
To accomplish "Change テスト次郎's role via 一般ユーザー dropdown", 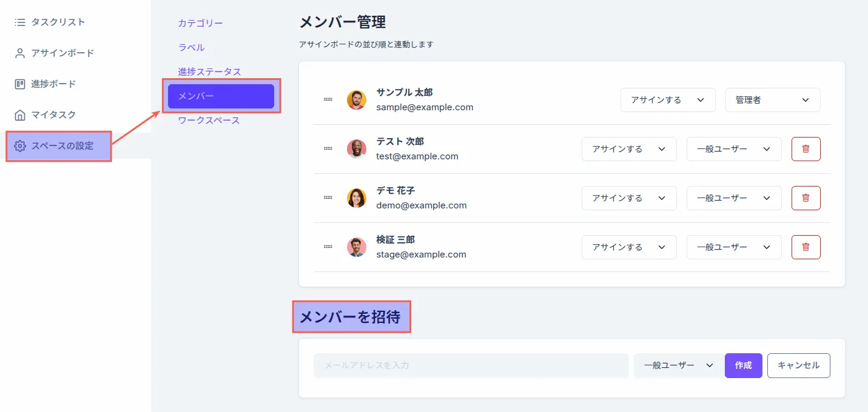I will (733, 148).
